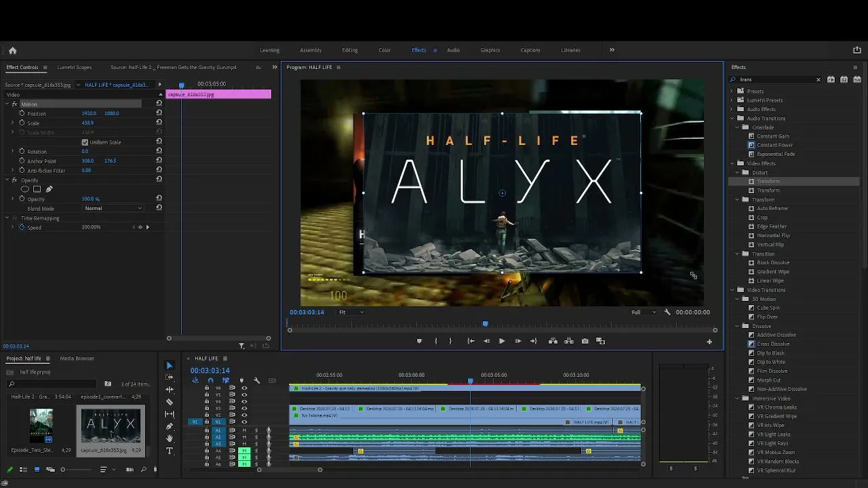Play the program monitor
Screen dimensions: 868x488
(502, 341)
